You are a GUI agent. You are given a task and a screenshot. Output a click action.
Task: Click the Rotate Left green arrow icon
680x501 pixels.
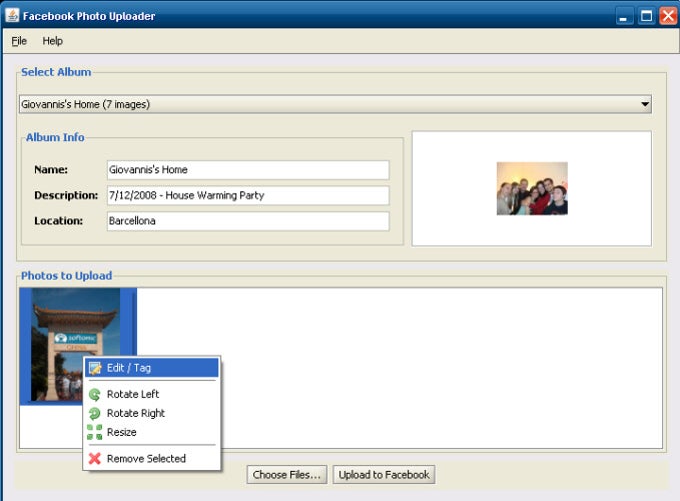pyautogui.click(x=95, y=394)
